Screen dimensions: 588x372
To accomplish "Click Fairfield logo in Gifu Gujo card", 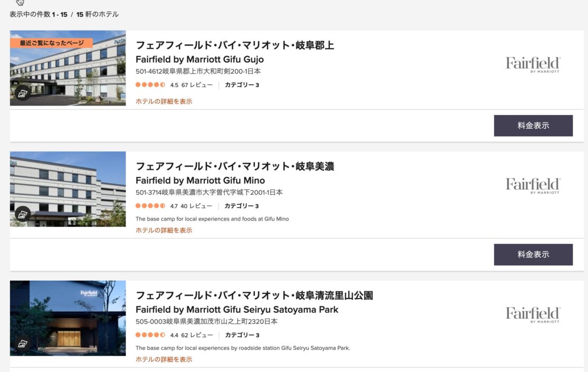I will [533, 64].
